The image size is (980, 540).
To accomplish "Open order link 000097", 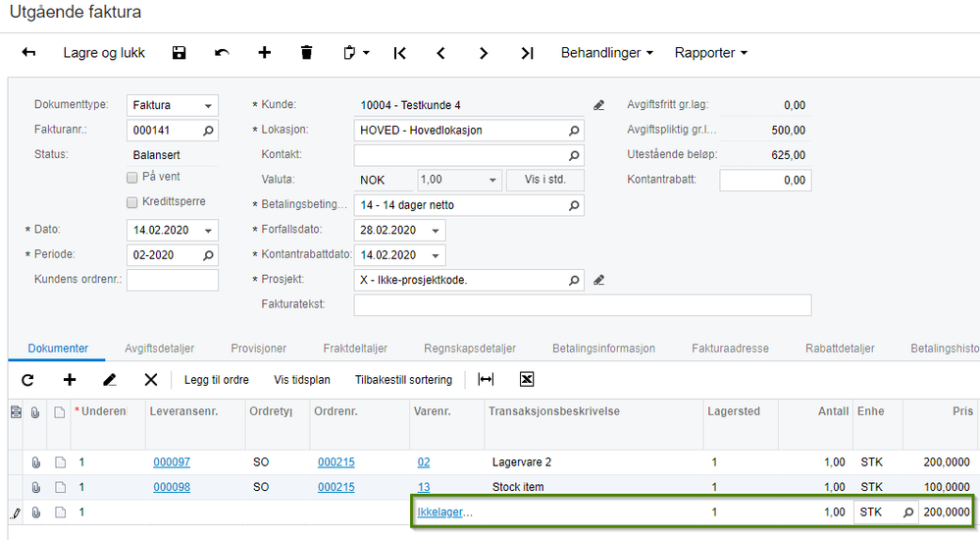I will point(172,462).
